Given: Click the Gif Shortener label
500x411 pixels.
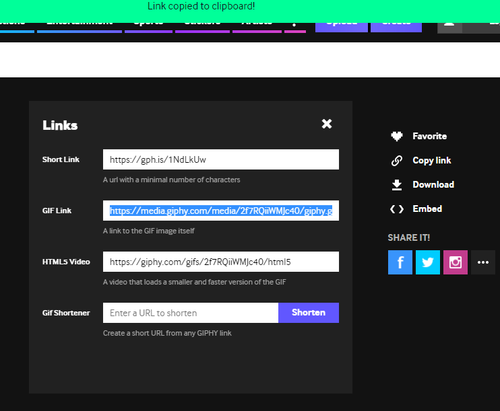Looking at the screenshot, I should coord(66,313).
